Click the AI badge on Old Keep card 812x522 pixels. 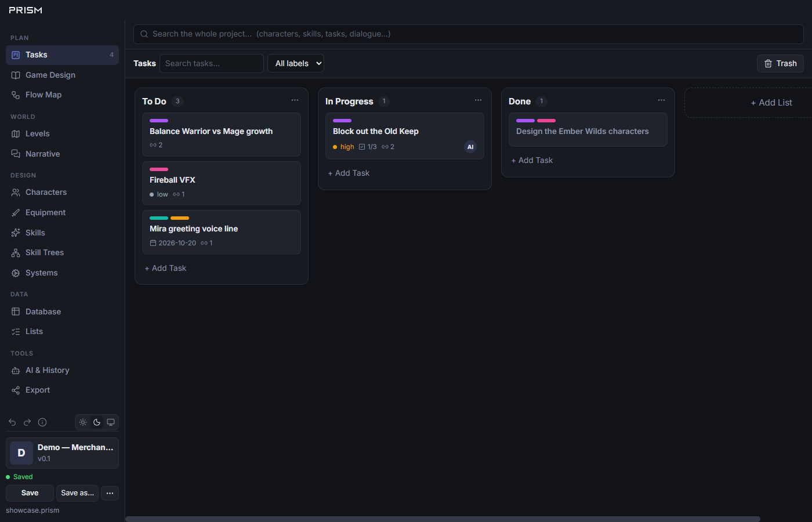pyautogui.click(x=470, y=147)
